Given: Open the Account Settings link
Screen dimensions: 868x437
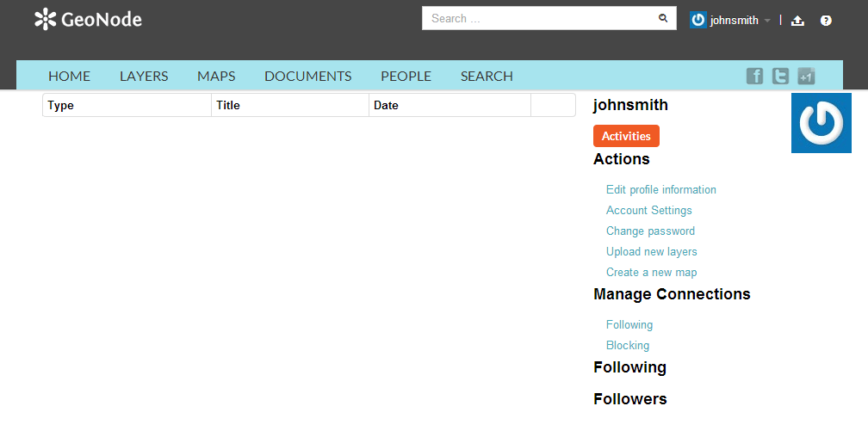Looking at the screenshot, I should pos(648,210).
